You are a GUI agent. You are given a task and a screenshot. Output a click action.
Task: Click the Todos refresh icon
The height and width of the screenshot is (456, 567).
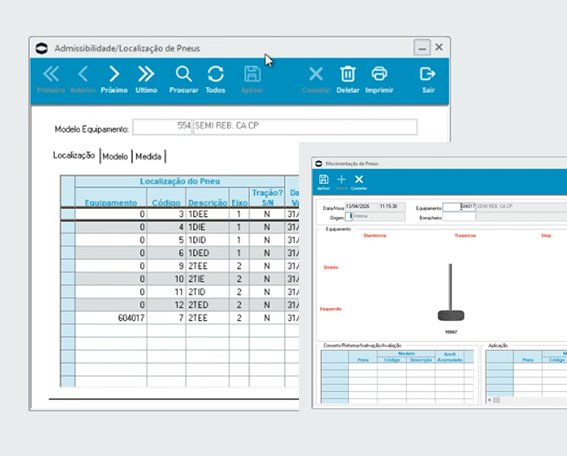216,80
